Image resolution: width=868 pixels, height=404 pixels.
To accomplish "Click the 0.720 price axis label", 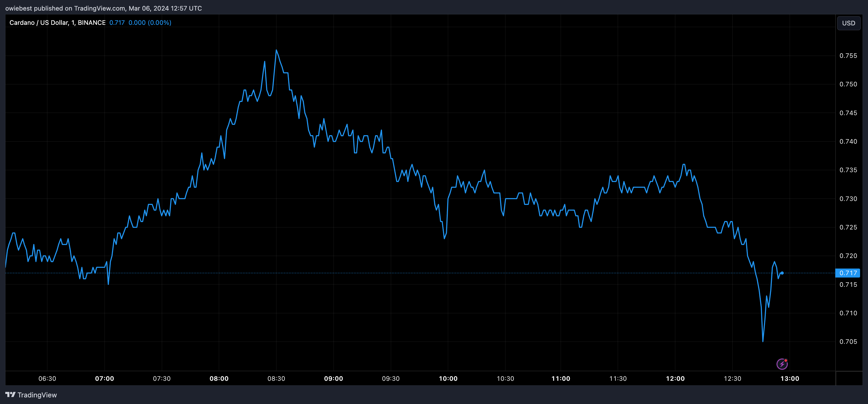I will point(848,256).
